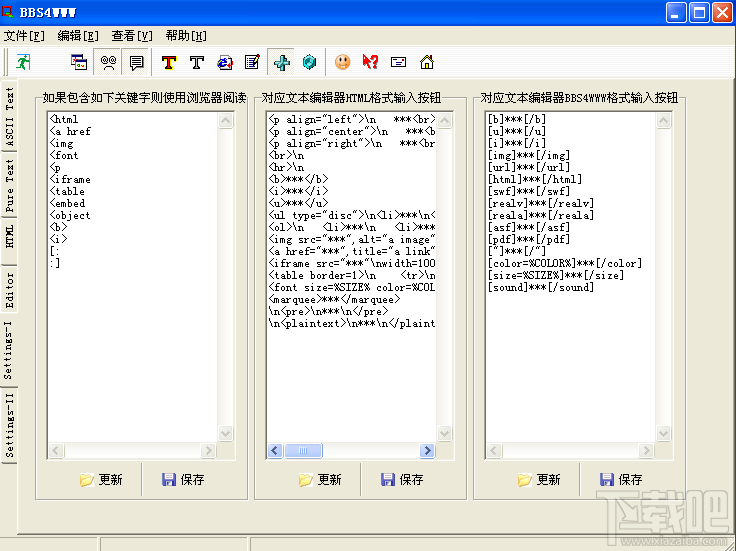
Task: Switch to the Editor side tab
Action: pyautogui.click(x=9, y=291)
